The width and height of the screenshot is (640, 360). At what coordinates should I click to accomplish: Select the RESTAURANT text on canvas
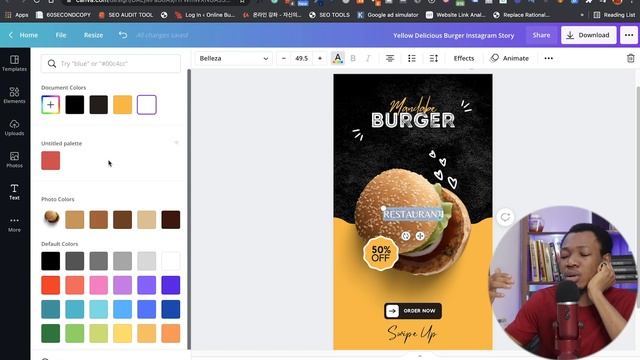click(413, 214)
